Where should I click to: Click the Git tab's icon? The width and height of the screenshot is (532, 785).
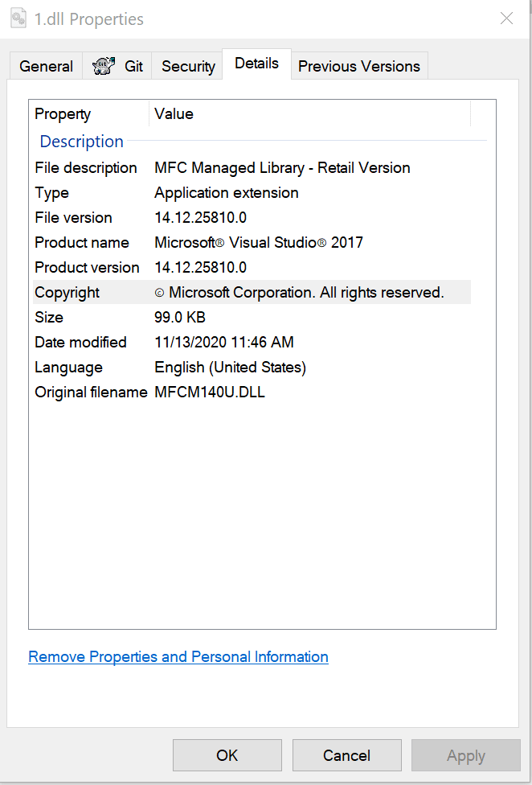click(104, 66)
